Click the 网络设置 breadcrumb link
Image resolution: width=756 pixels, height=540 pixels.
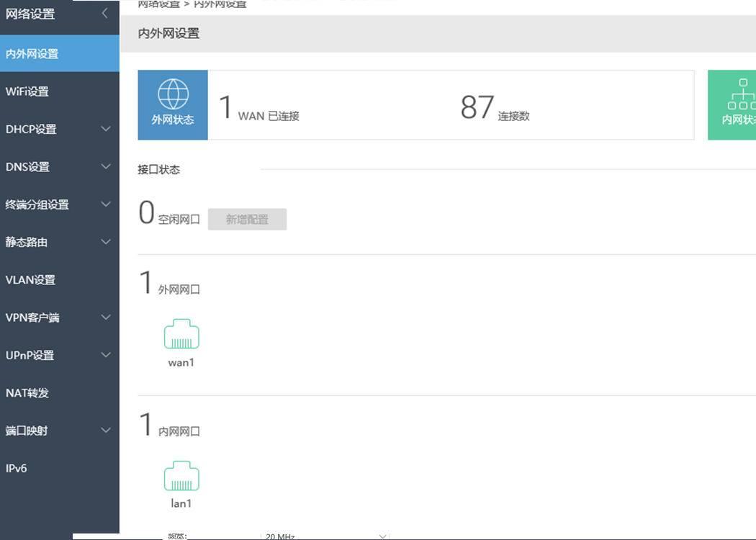[158, 4]
